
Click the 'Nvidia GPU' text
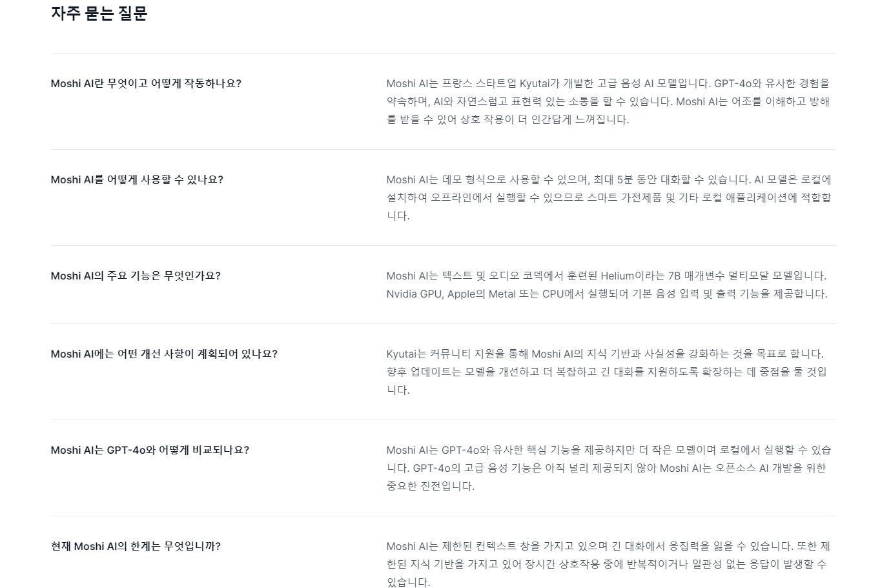(x=414, y=294)
